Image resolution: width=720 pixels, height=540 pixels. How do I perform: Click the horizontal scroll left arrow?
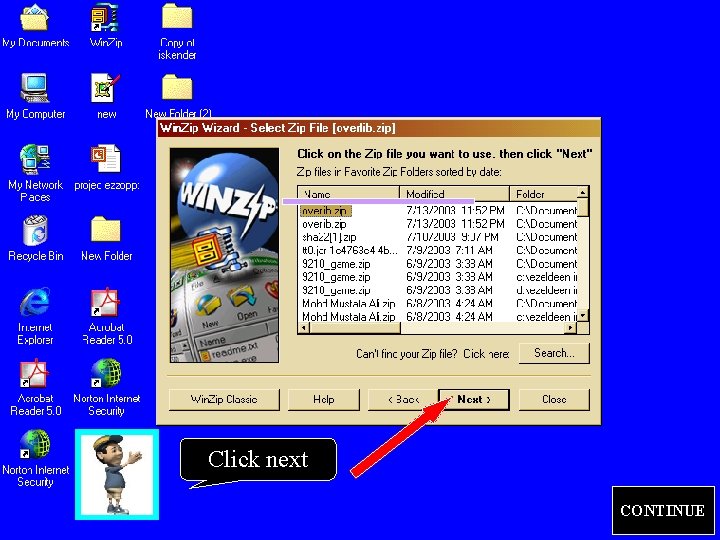[304, 327]
